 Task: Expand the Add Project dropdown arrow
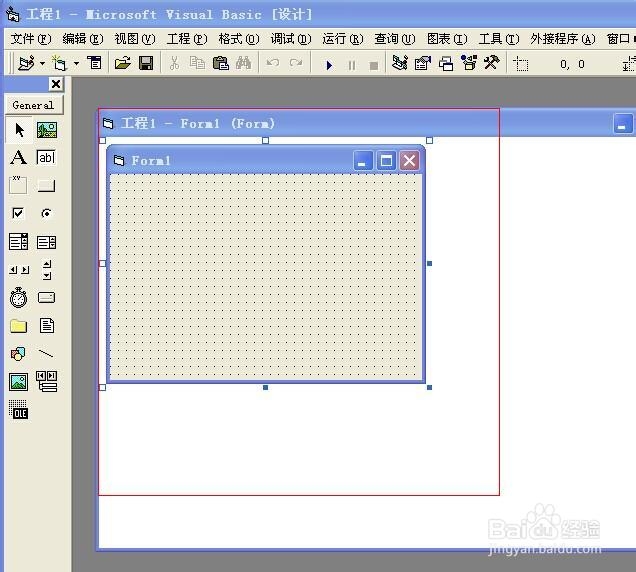[42, 64]
